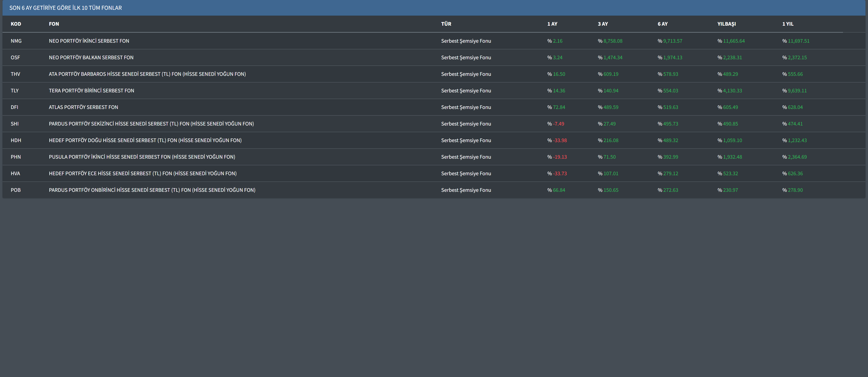
Task: Open PUSULA PORTFÖY İKİNCİ fund link
Action: pos(142,157)
